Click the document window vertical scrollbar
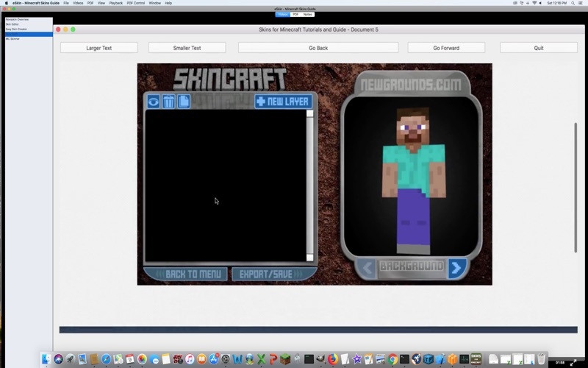This screenshot has width=588, height=368. [x=576, y=188]
